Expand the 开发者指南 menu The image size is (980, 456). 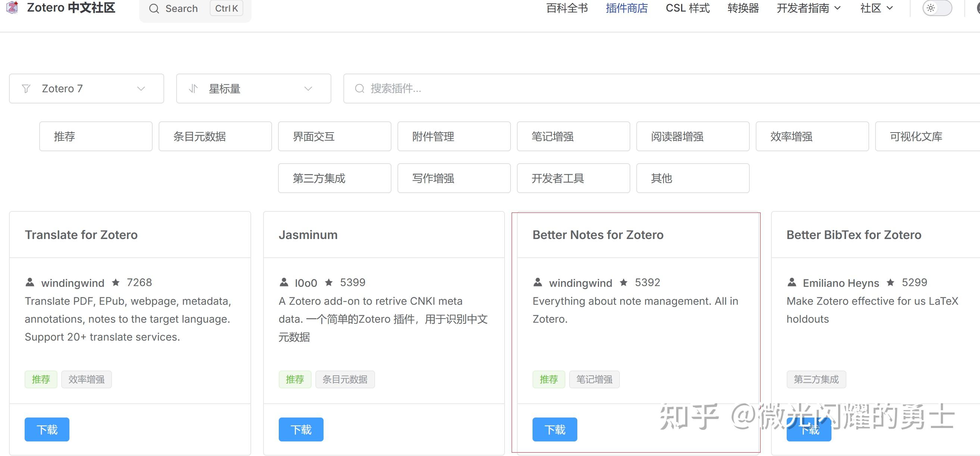click(x=809, y=8)
